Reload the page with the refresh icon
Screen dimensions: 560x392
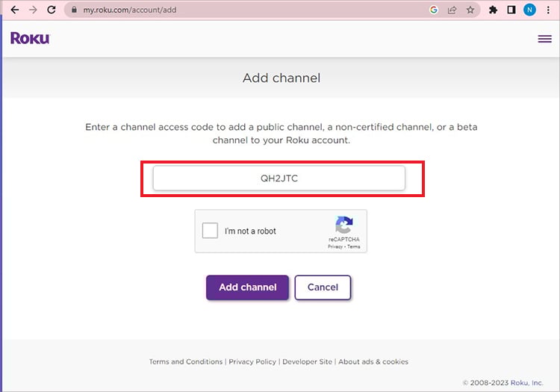click(52, 10)
